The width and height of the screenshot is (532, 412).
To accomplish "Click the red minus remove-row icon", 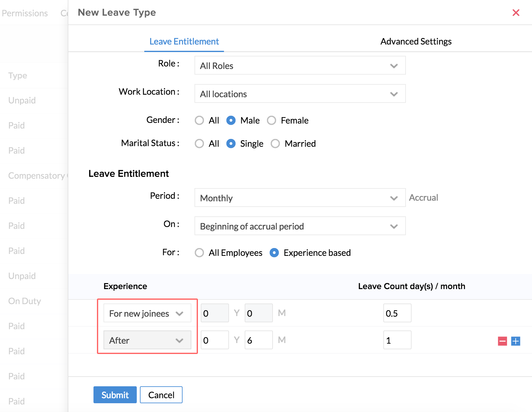I will pos(502,341).
